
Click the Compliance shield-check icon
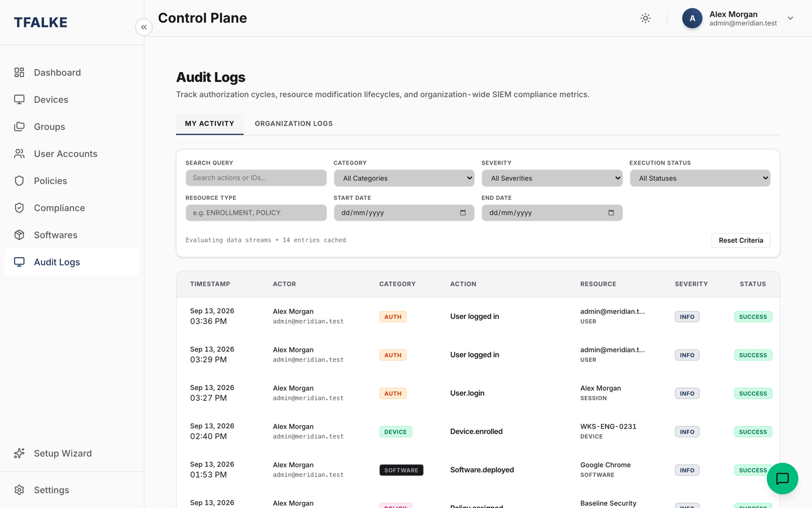tap(19, 208)
